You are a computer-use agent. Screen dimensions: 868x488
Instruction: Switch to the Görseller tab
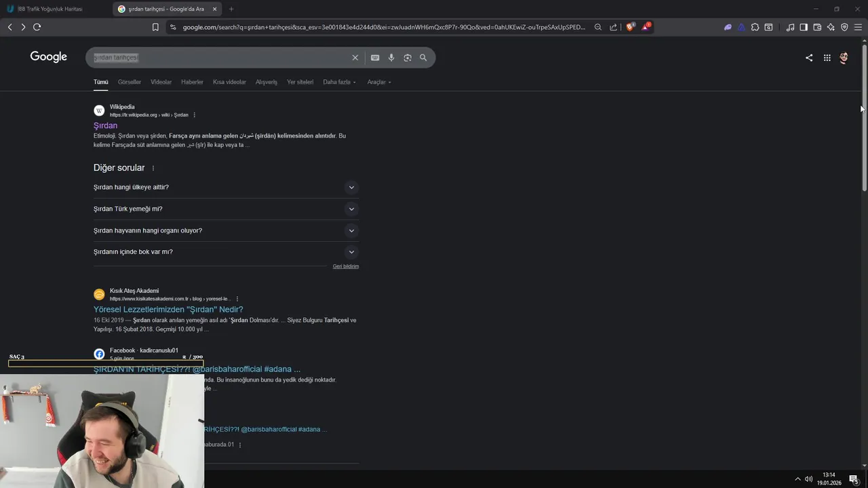pos(130,82)
